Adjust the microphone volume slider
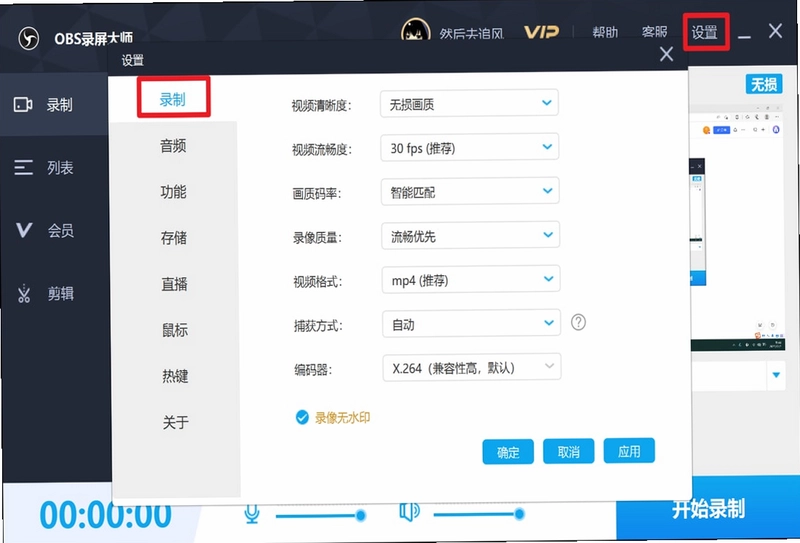Screen dimensions: 800x543 click(320, 515)
